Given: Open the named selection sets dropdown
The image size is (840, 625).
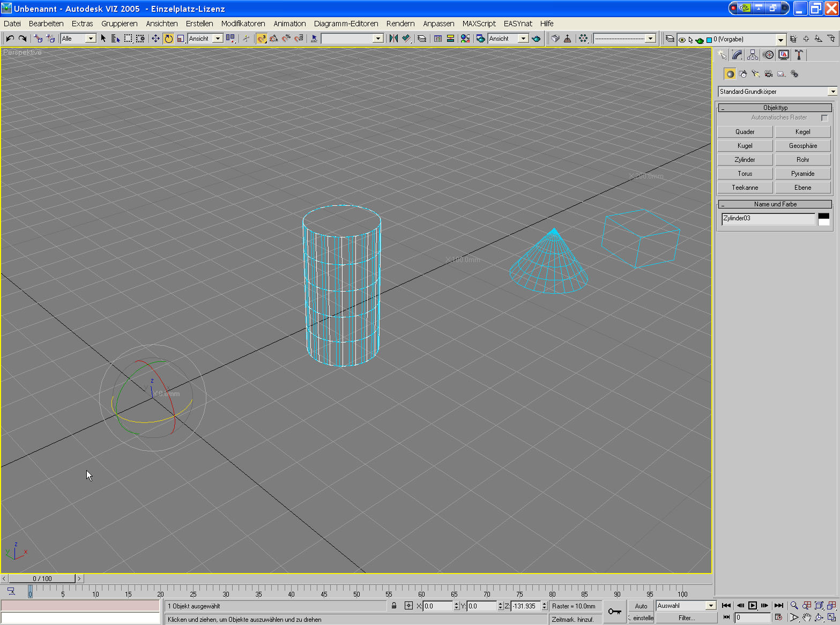Looking at the screenshot, I should click(352, 39).
